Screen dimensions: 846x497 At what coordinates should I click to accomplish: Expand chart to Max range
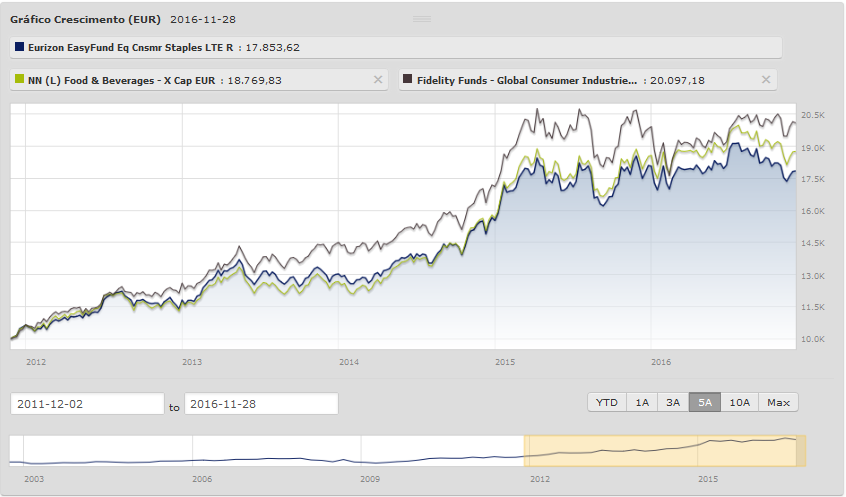[779, 403]
